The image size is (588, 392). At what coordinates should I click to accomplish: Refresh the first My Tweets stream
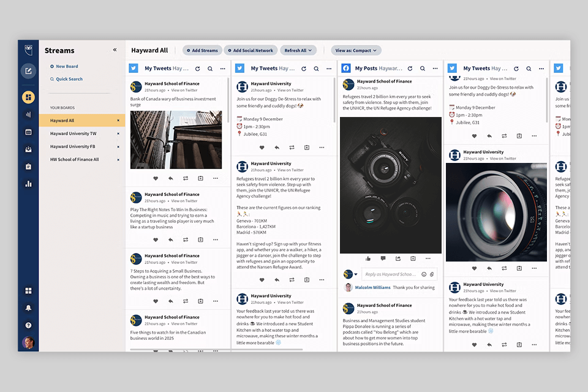tap(198, 69)
